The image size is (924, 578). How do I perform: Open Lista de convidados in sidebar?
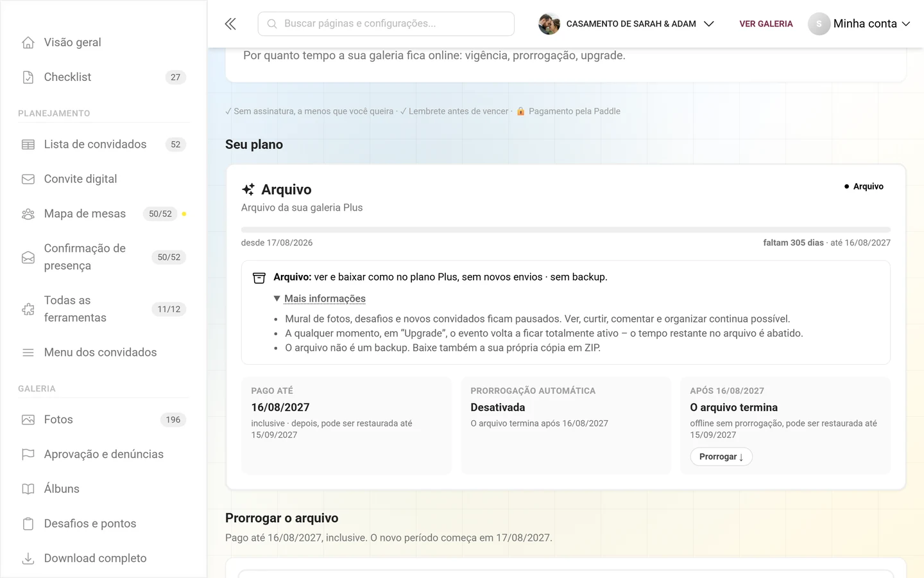pos(103,144)
